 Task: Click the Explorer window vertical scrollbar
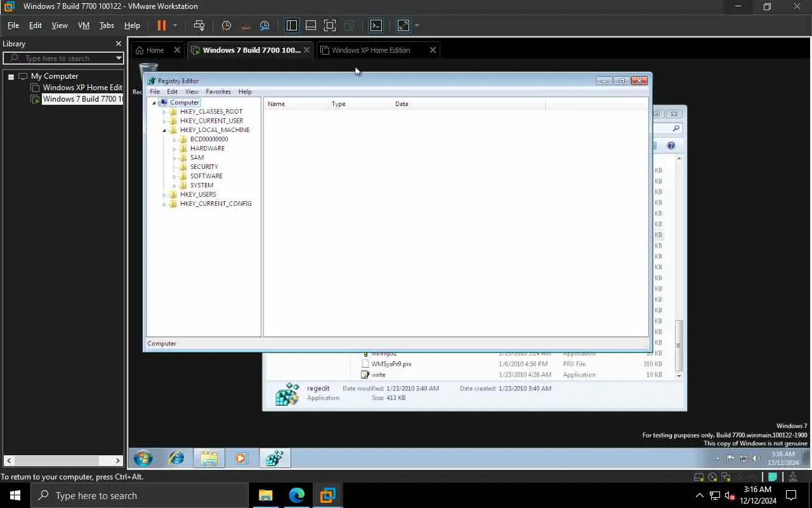[679, 345]
